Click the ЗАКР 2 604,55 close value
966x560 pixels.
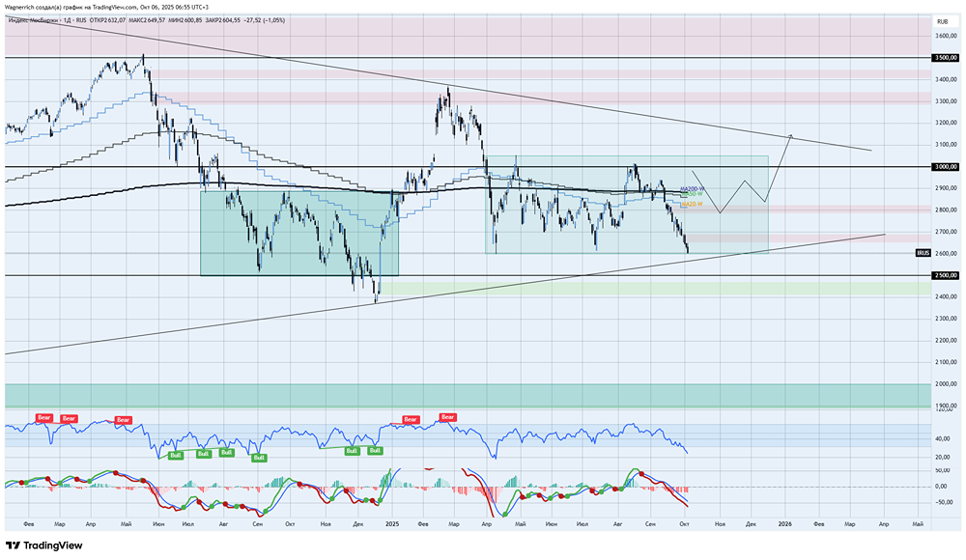pyautogui.click(x=223, y=20)
